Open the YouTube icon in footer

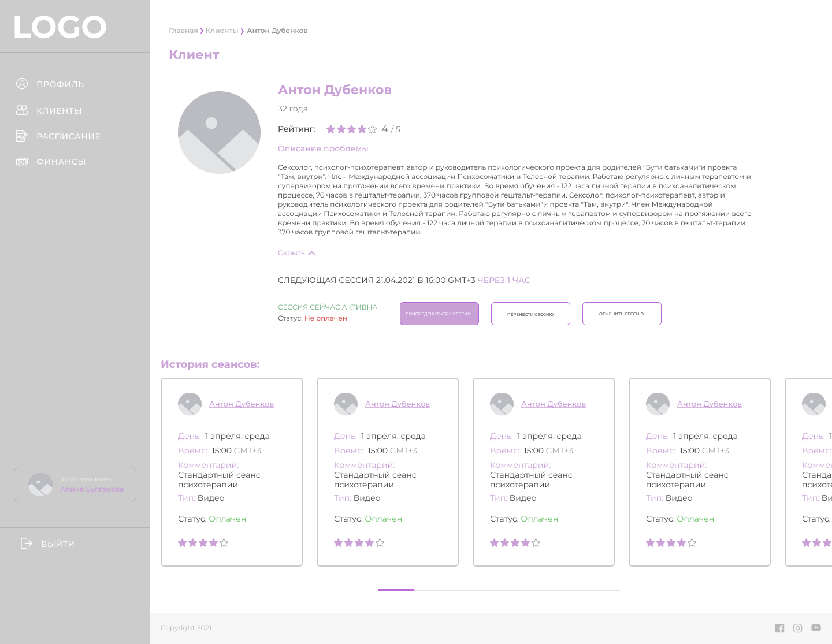point(816,628)
